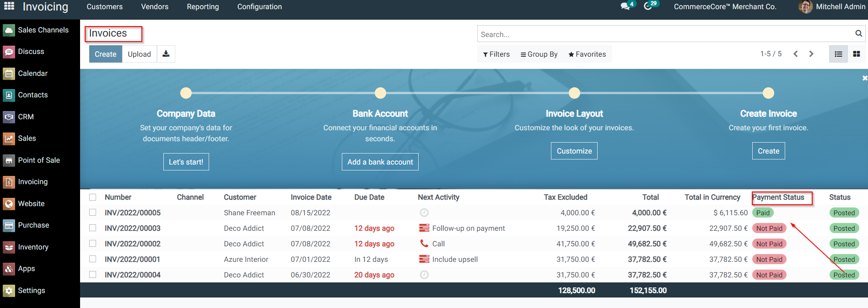Close the onboarding banner
The image size is (868, 308).
[864, 78]
